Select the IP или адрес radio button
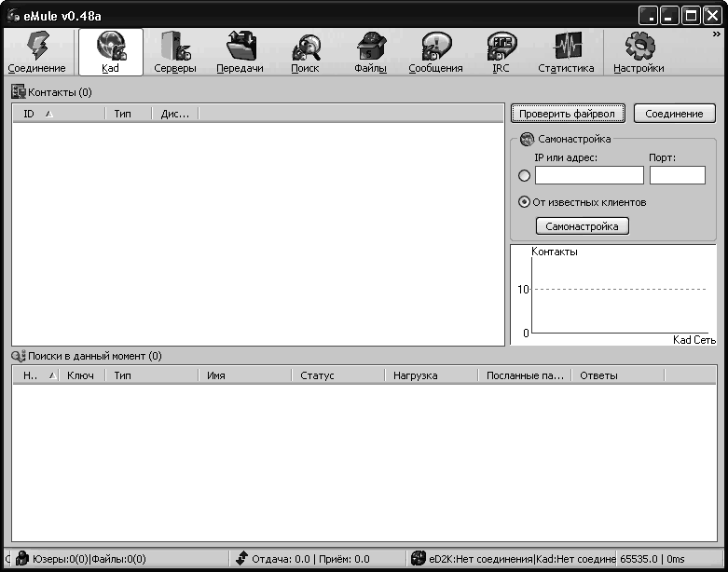Screen dimensions: 728x572 [524, 176]
